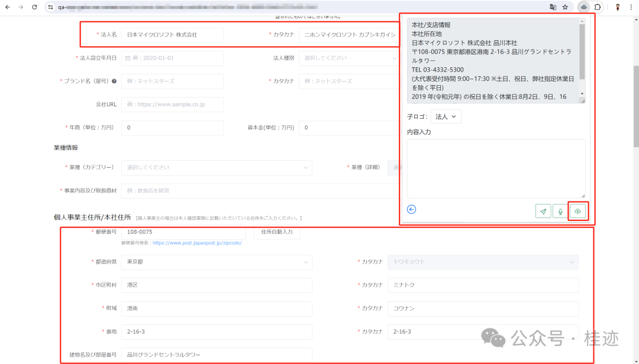Bookmark the page with the star icon

[565, 7]
